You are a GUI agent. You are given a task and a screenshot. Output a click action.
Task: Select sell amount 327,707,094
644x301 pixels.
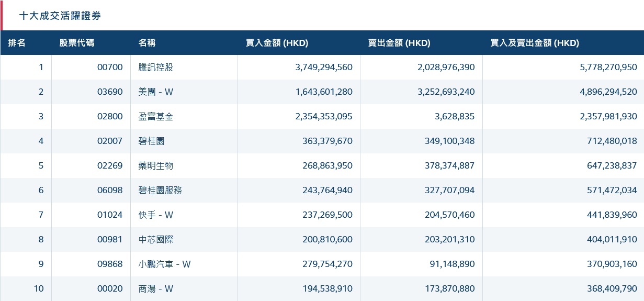coord(450,190)
